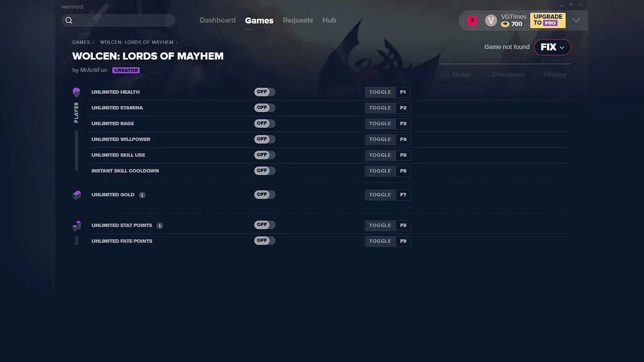Image resolution: width=644 pixels, height=362 pixels.
Task: Click the CREATOR badge
Action: pos(126,70)
